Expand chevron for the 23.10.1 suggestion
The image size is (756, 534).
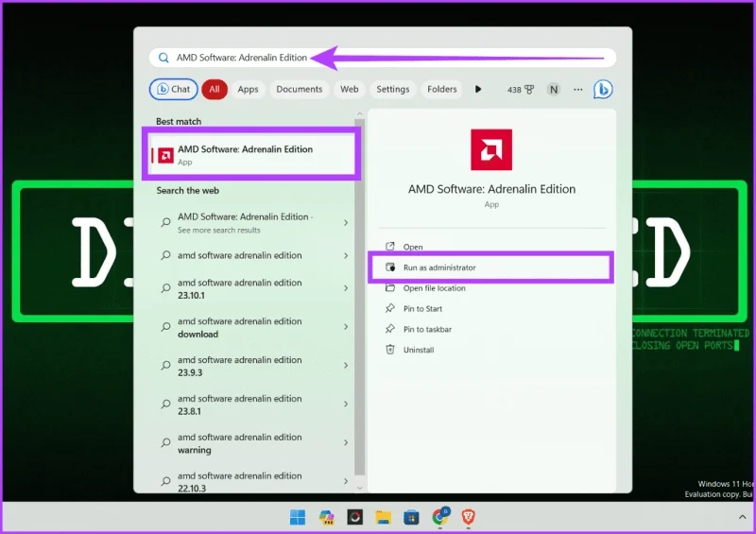(346, 288)
